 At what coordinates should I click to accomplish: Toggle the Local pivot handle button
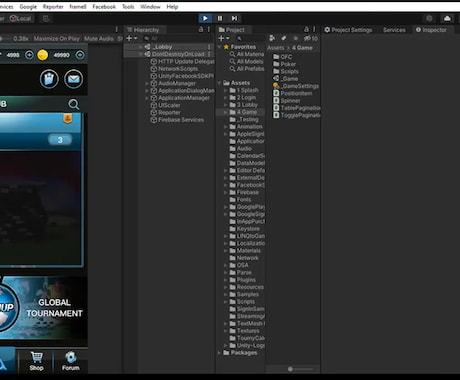[21, 19]
